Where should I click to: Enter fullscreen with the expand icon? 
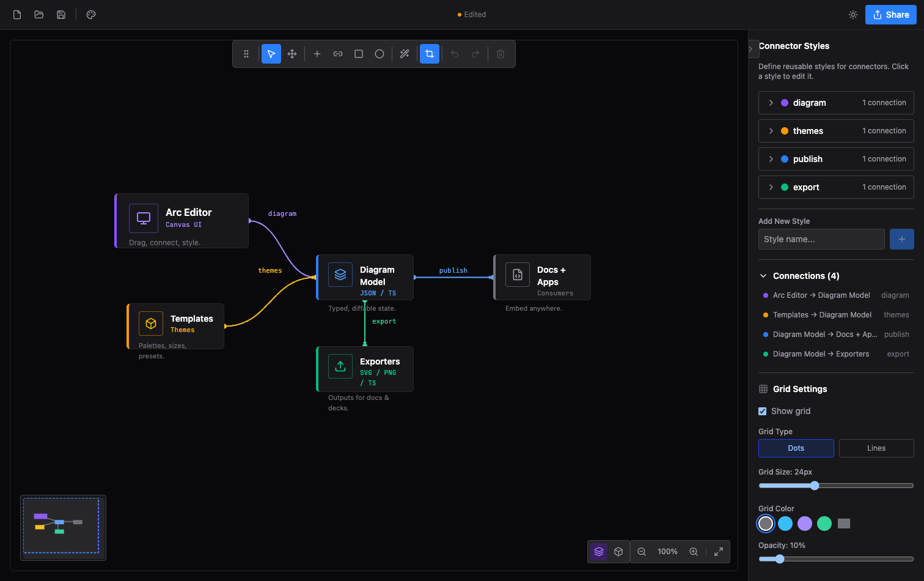[719, 552]
